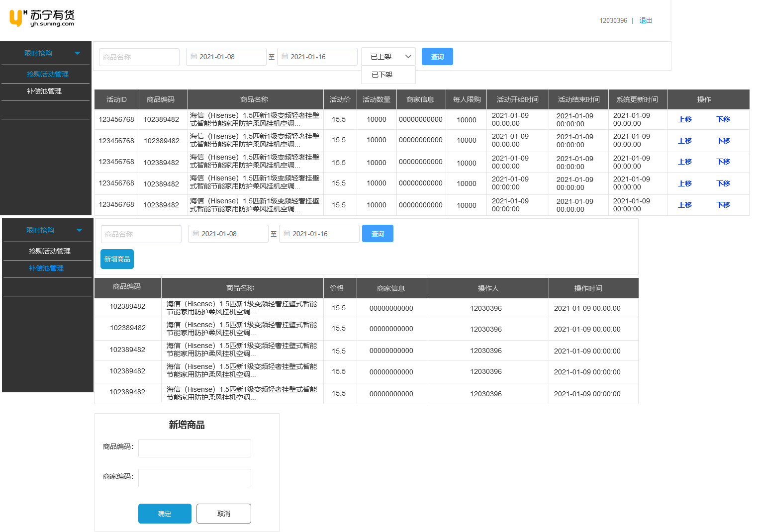
Task: Click 确定 in the 新增商品 dialog
Action: [x=165, y=514]
